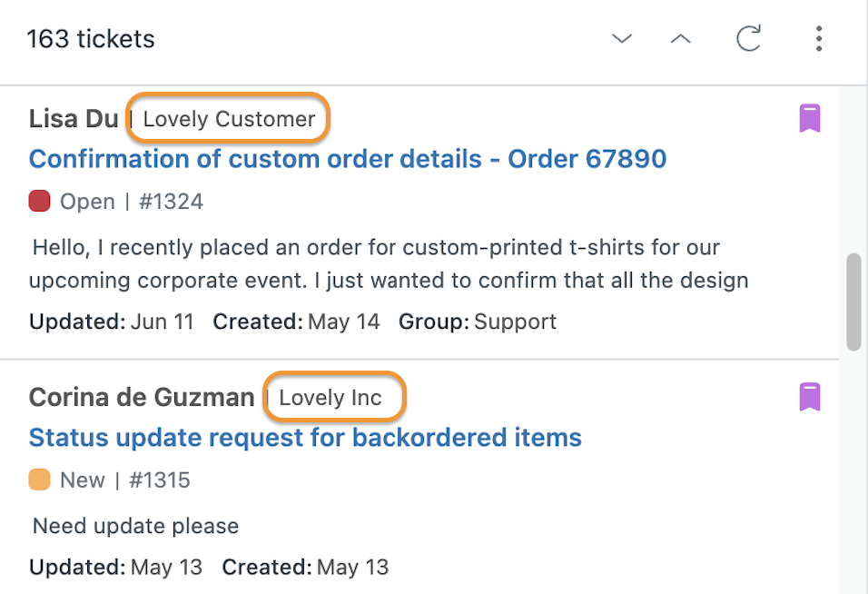Refresh the ticket list

click(748, 38)
